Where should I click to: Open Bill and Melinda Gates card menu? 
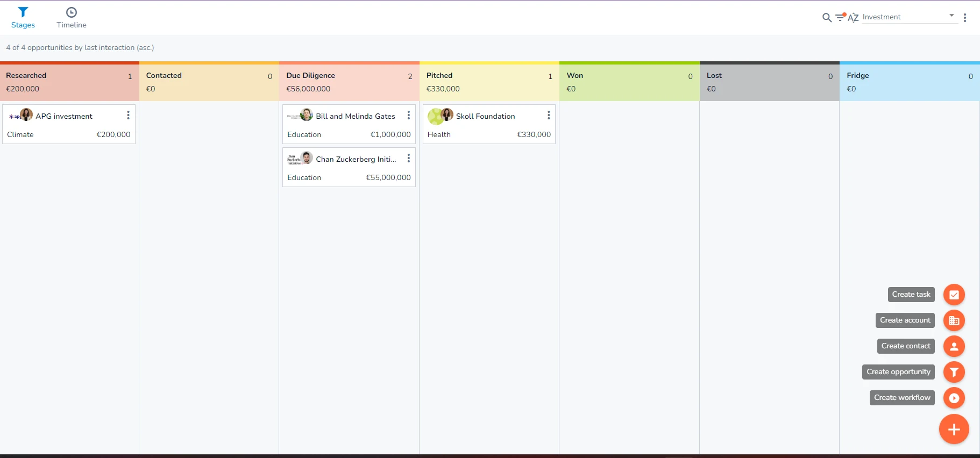(x=408, y=115)
